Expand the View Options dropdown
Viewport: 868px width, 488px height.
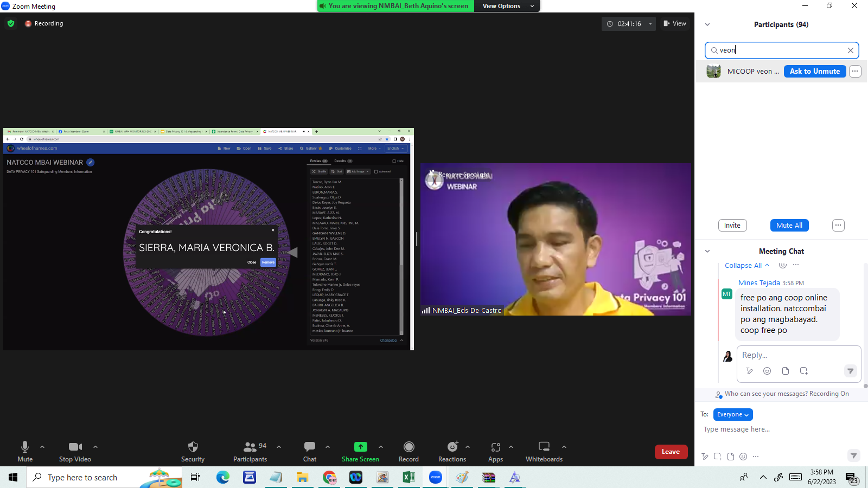point(507,6)
